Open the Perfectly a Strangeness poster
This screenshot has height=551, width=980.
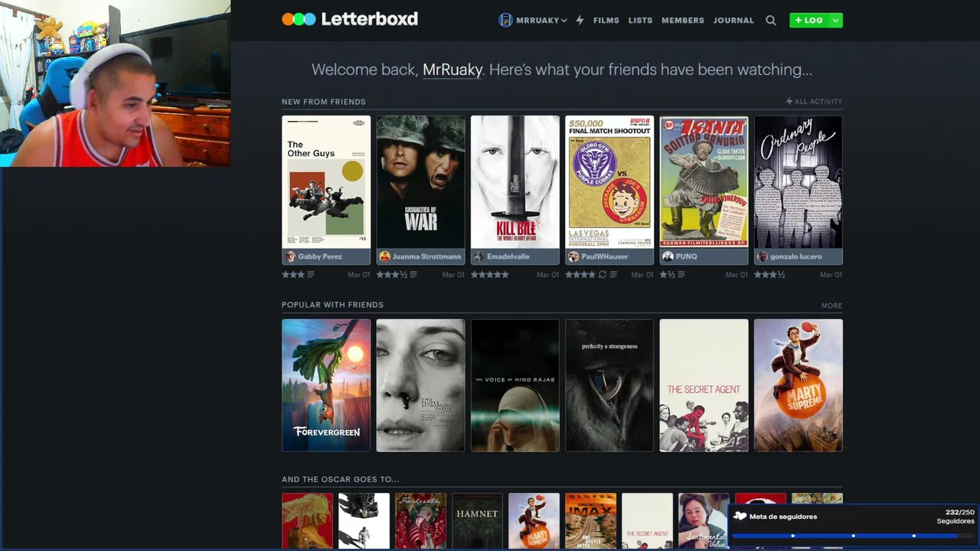(x=609, y=385)
